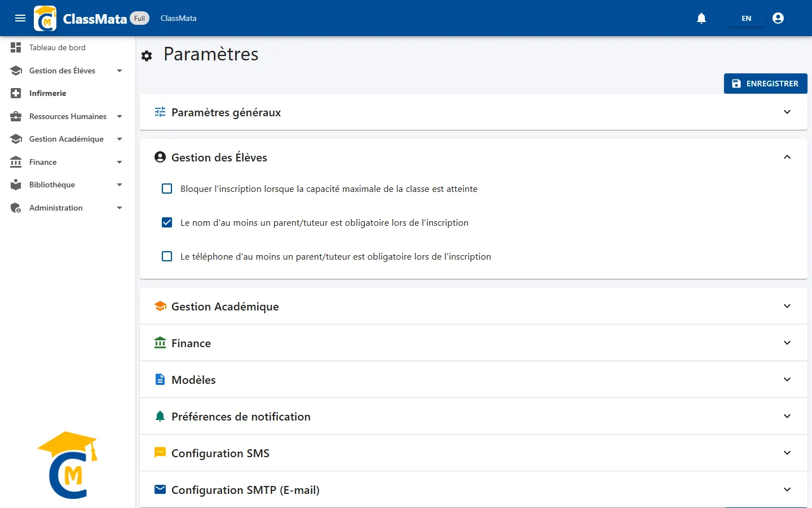Expand Gestion des Élèves sidebar menu
Image resolution: width=812 pixels, height=508 pixels.
coord(68,71)
